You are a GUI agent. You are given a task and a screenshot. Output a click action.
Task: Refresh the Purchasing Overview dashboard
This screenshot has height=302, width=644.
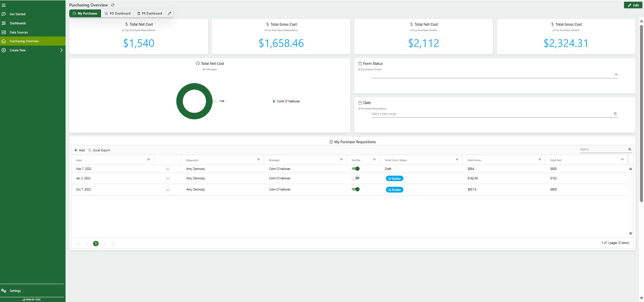coord(113,5)
